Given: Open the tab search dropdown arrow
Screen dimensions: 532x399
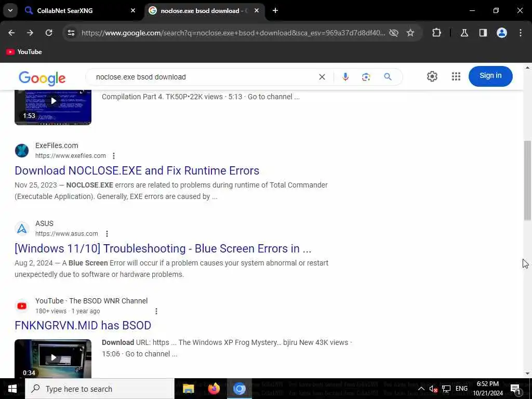Looking at the screenshot, I should pos(10,10).
